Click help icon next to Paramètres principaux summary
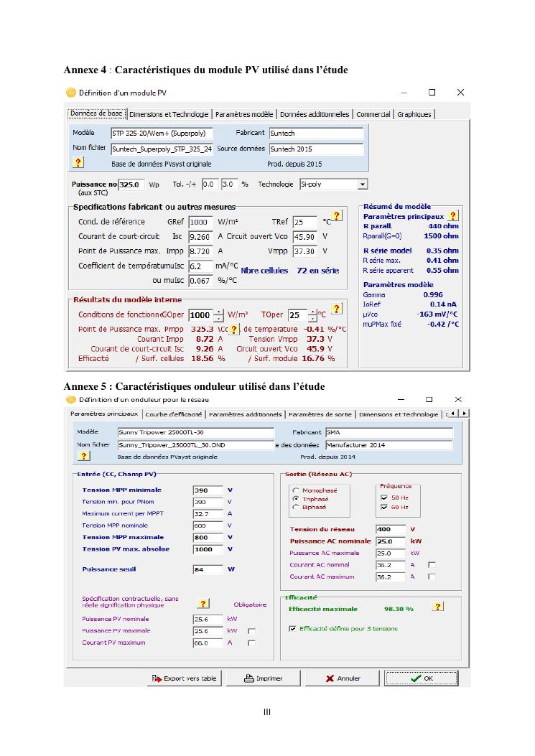The image size is (535, 756). (x=452, y=215)
